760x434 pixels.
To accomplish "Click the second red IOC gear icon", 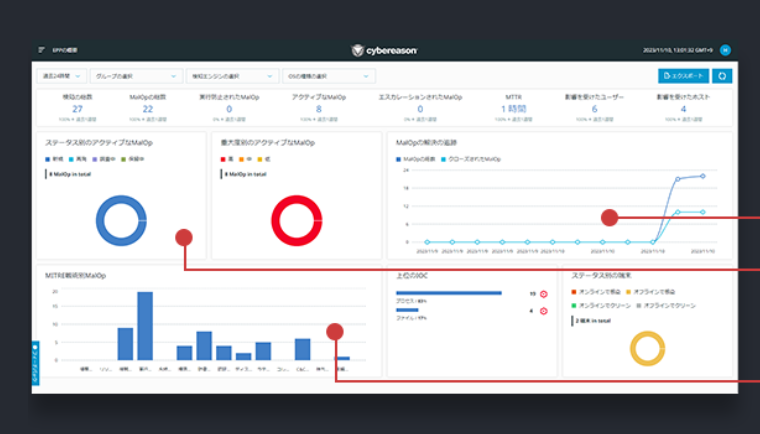I will tap(544, 311).
